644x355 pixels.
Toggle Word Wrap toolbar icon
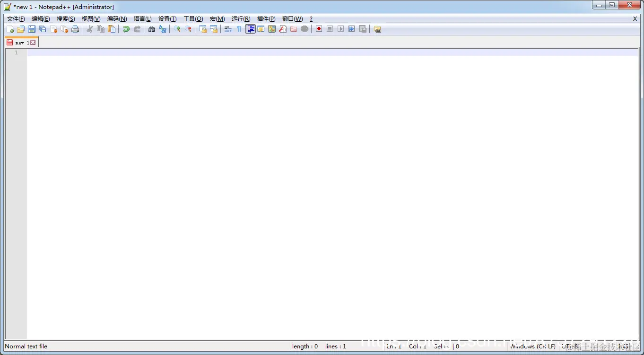pos(228,29)
